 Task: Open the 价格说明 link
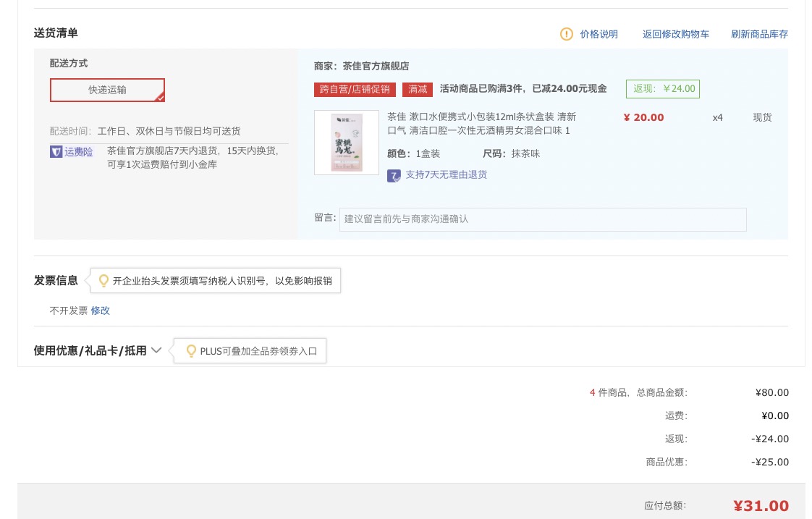click(x=599, y=34)
